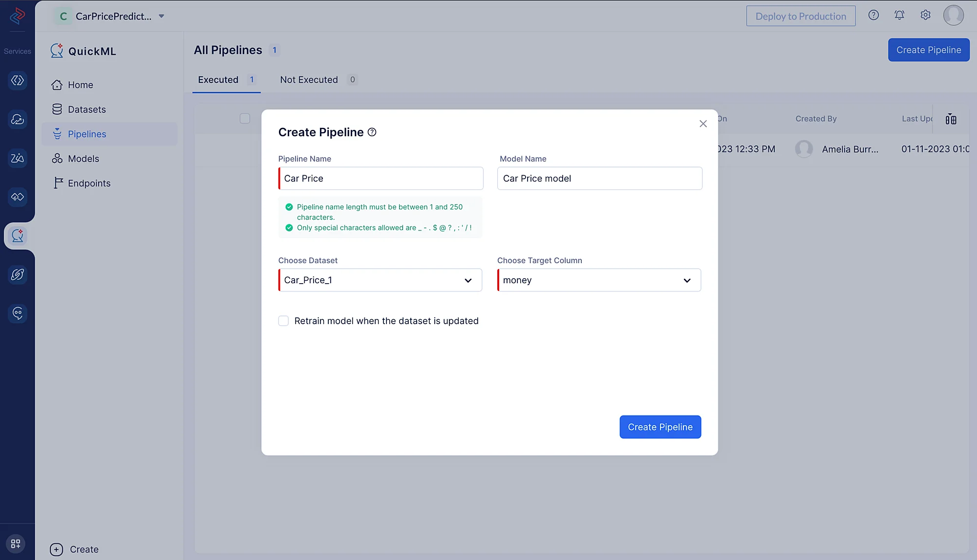Click the QuickML service icon in left rail
977x560 pixels.
pyautogui.click(x=18, y=236)
